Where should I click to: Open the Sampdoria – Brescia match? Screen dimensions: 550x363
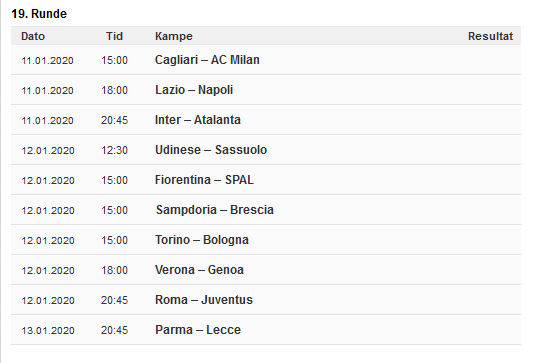point(215,210)
